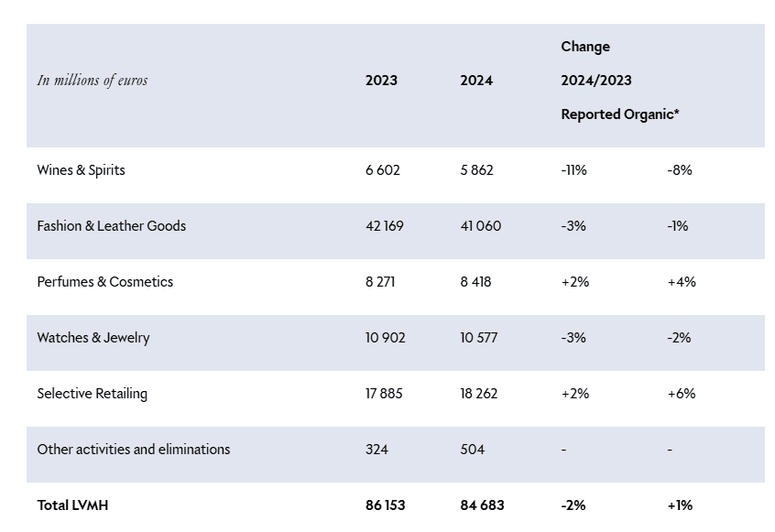Select Fashion & Leather Goods 2024 value 41 060
The height and width of the screenshot is (532, 775).
481,226
